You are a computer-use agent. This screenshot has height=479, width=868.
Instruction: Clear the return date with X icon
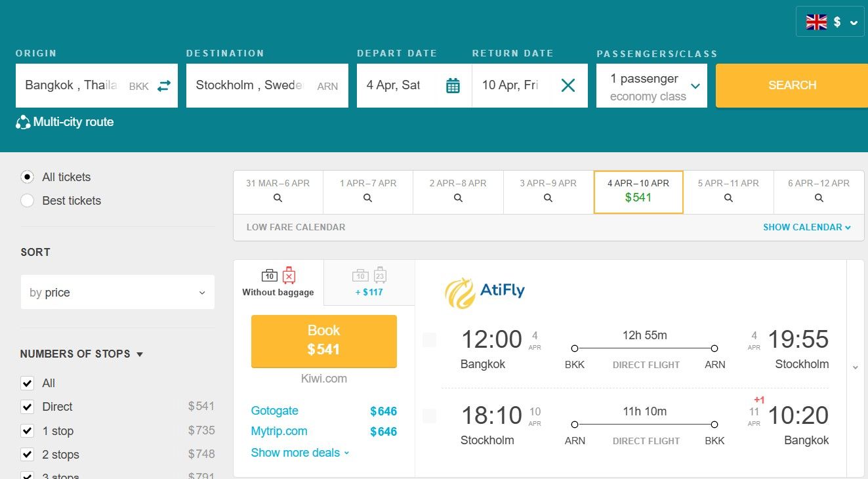[x=568, y=85]
